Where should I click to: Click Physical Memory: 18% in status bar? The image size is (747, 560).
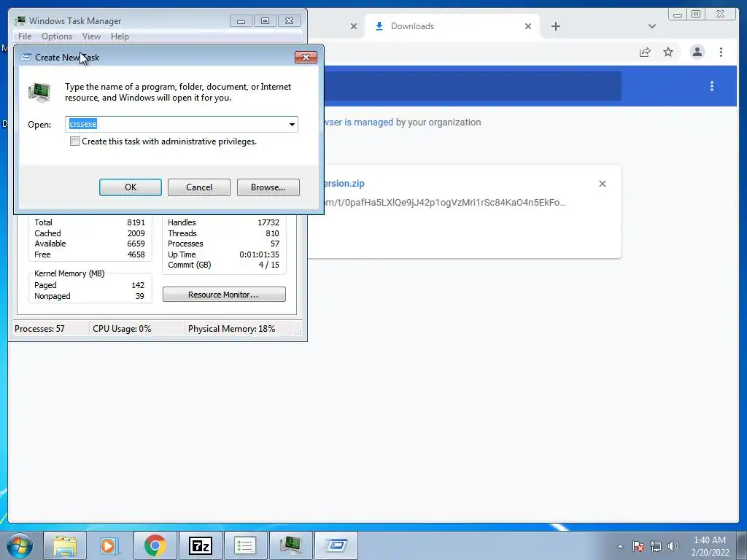[x=231, y=329]
